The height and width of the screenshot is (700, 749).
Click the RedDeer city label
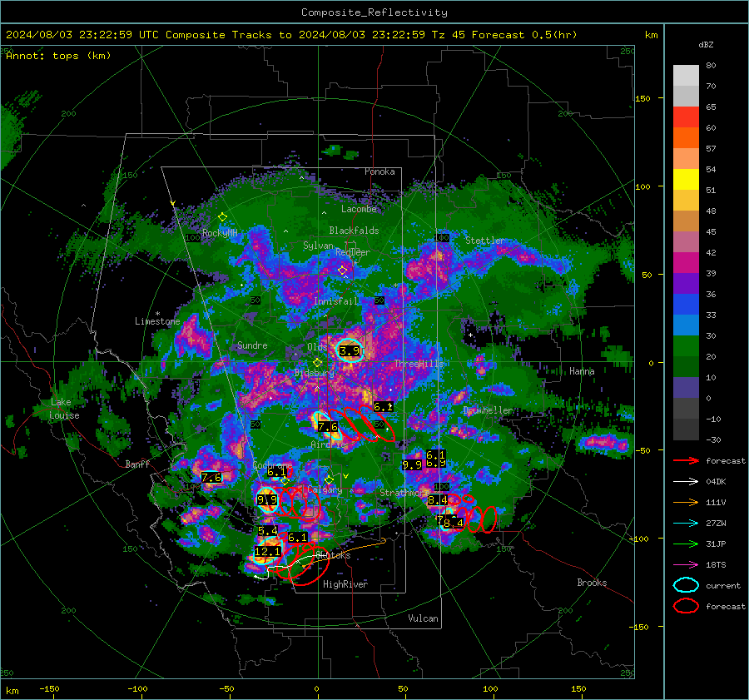353,252
